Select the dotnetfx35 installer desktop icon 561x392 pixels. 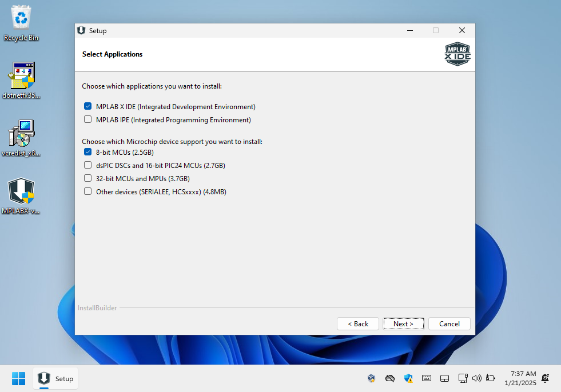(21, 81)
